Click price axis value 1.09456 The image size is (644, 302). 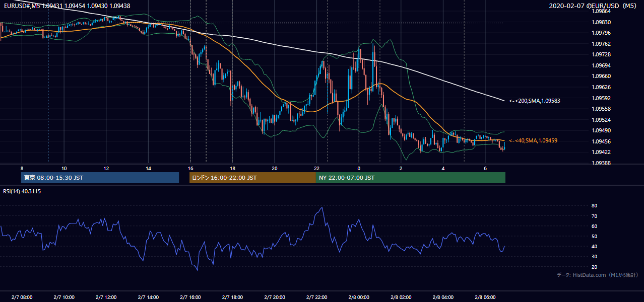tap(601, 141)
